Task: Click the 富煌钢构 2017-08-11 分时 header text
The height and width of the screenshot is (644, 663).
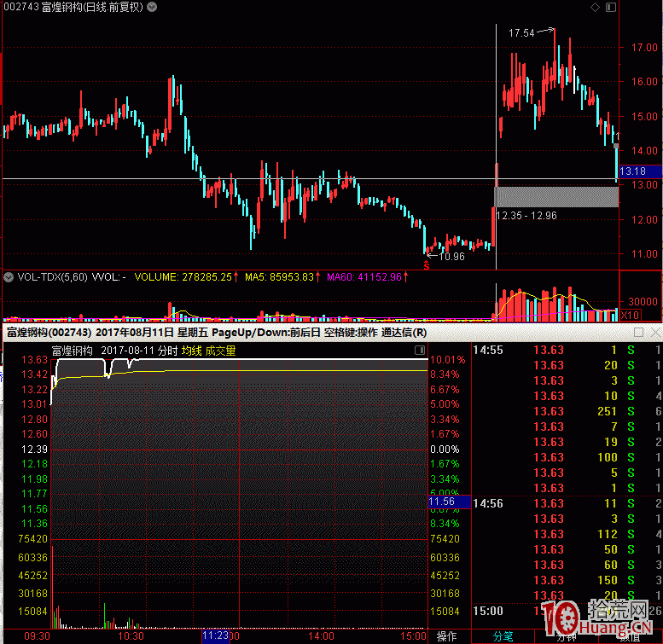Action: click(x=114, y=351)
